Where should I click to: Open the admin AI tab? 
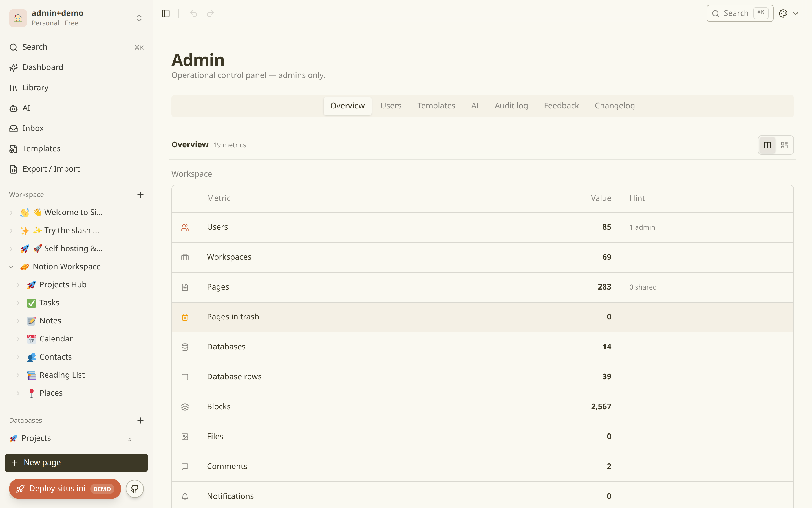(x=475, y=106)
